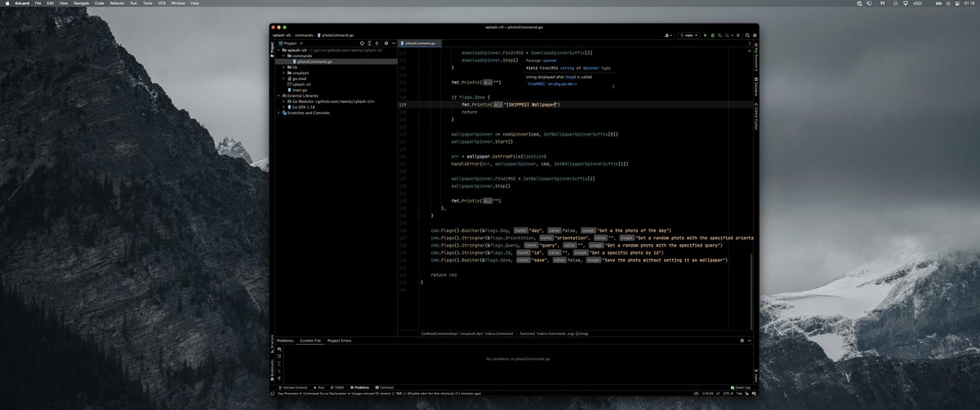The width and height of the screenshot is (980, 410).
Task: Switch to the Current File problems tab
Action: tap(310, 341)
